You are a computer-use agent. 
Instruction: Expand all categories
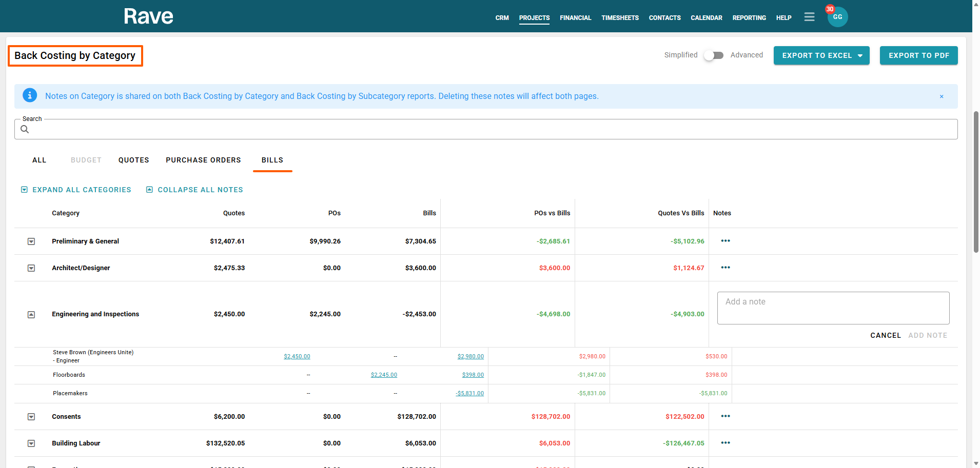point(76,190)
